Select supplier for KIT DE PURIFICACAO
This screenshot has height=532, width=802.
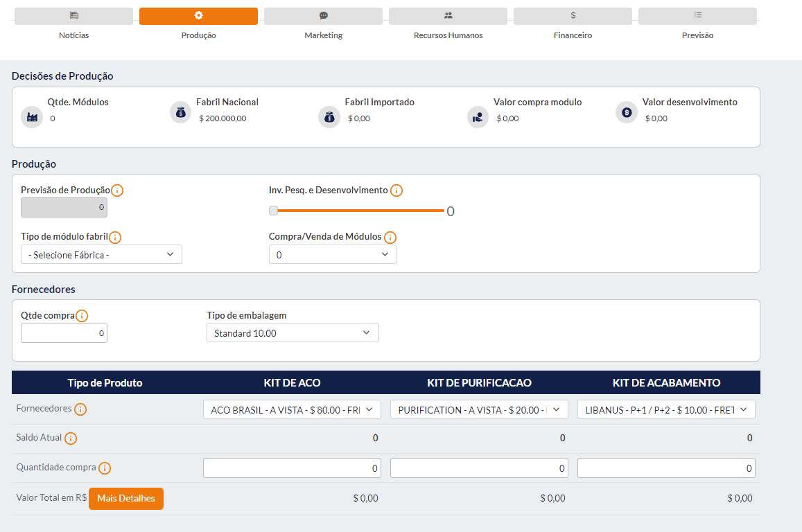click(479, 410)
